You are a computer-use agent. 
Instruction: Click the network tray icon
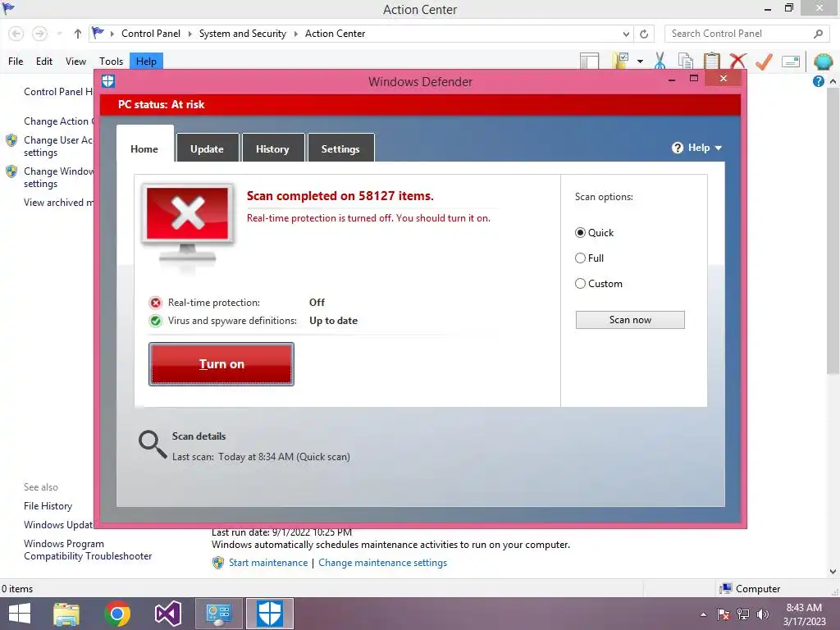(x=743, y=614)
